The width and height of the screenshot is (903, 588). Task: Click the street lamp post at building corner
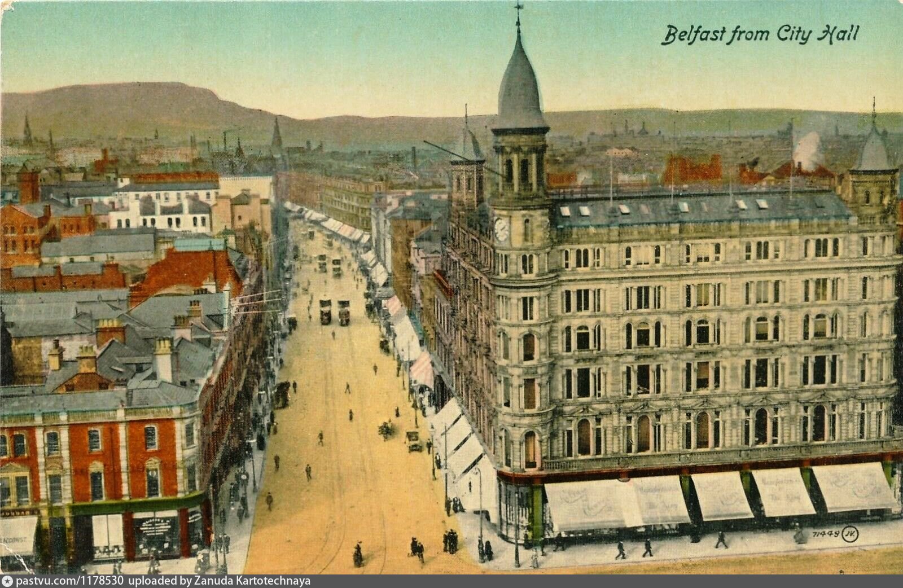(x=516, y=525)
